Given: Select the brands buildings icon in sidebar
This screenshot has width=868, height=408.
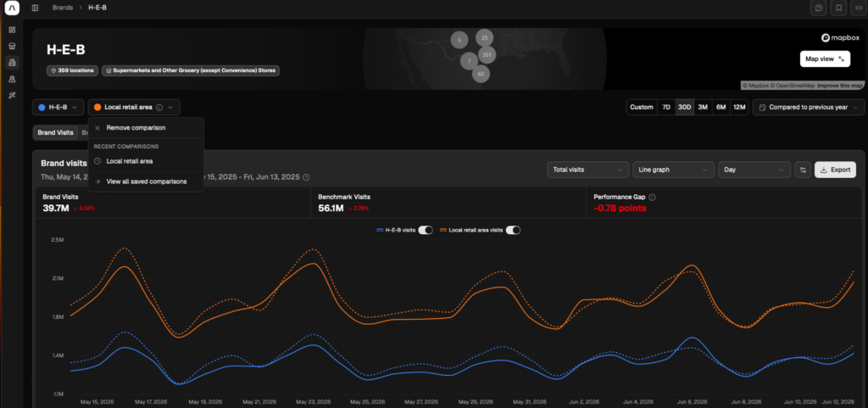Looking at the screenshot, I should click(x=12, y=63).
